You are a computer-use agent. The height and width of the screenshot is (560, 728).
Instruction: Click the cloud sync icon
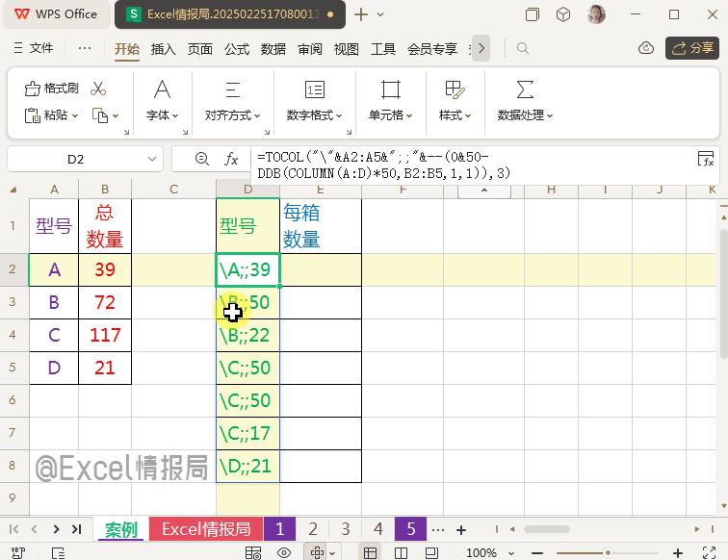coord(646,48)
